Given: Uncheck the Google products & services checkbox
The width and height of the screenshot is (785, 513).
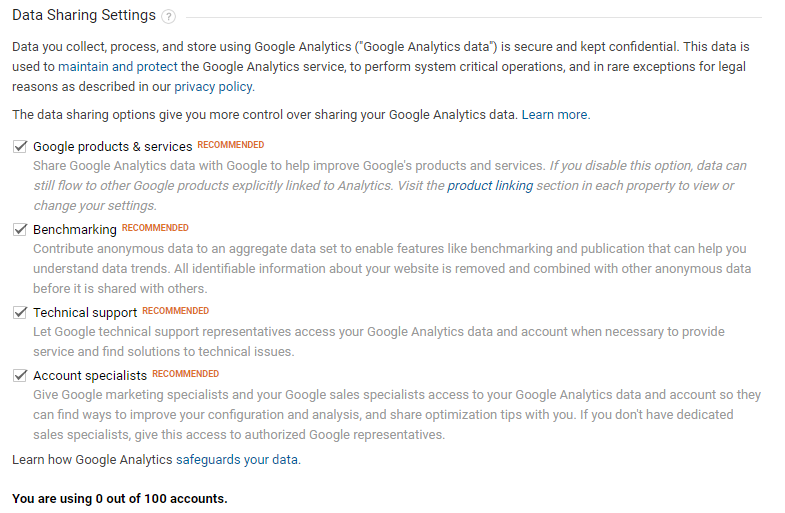Looking at the screenshot, I should point(20,146).
